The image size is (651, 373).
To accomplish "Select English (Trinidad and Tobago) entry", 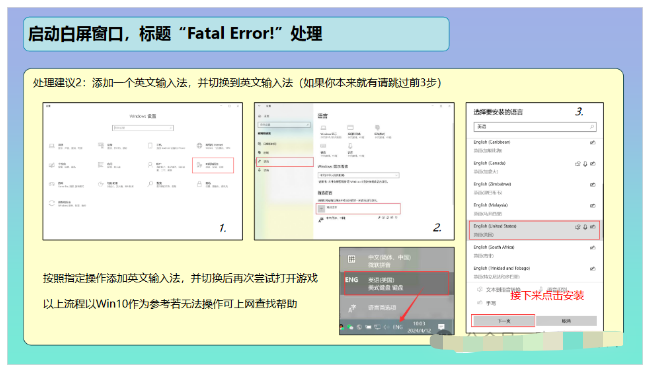I will 535,272.
